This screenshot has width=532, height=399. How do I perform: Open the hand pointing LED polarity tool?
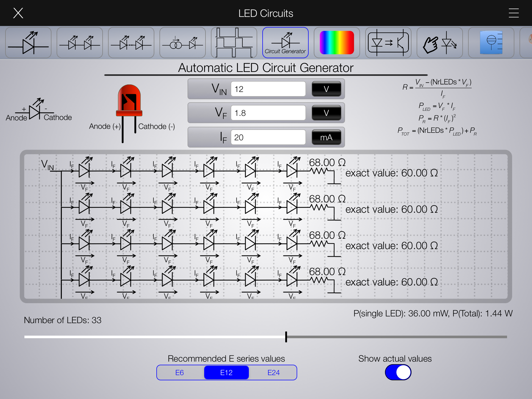click(440, 43)
